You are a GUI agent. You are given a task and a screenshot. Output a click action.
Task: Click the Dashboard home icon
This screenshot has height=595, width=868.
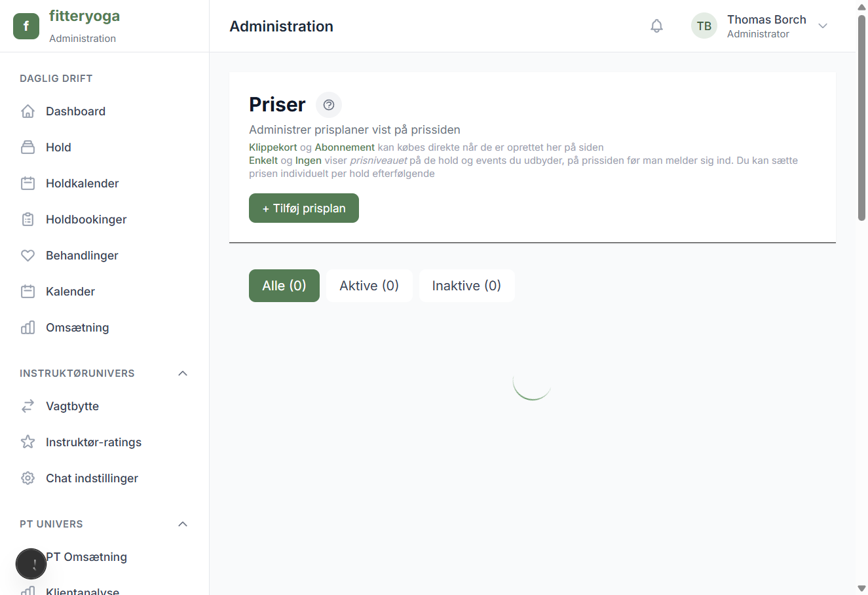28,111
